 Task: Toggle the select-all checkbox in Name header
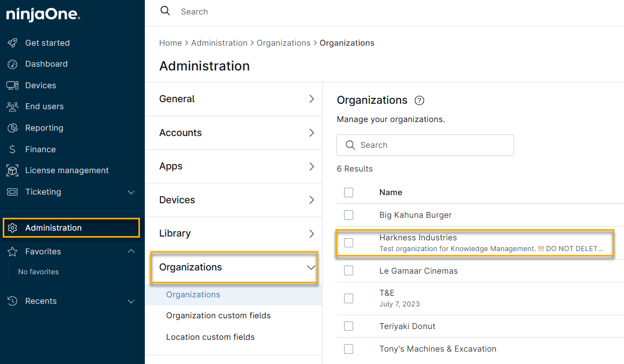348,192
